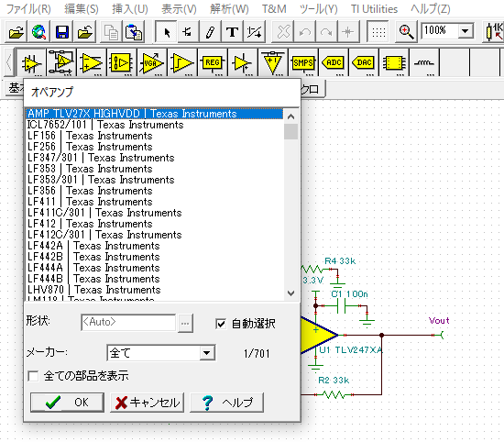The height and width of the screenshot is (442, 504).
Task: Save the schematic with floppy disk icon
Action: pyautogui.click(x=61, y=32)
